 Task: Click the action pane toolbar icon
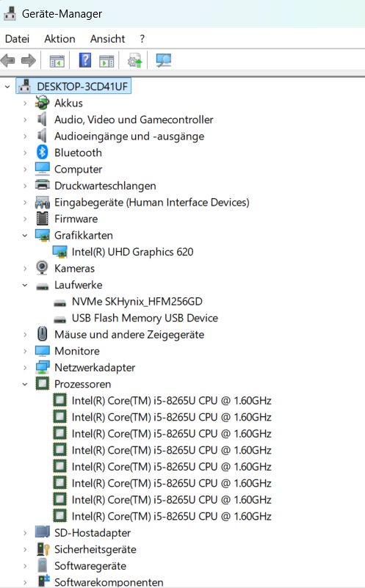[x=107, y=61]
